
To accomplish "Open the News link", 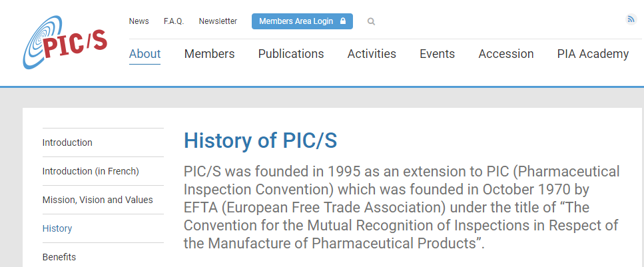I will pyautogui.click(x=139, y=21).
